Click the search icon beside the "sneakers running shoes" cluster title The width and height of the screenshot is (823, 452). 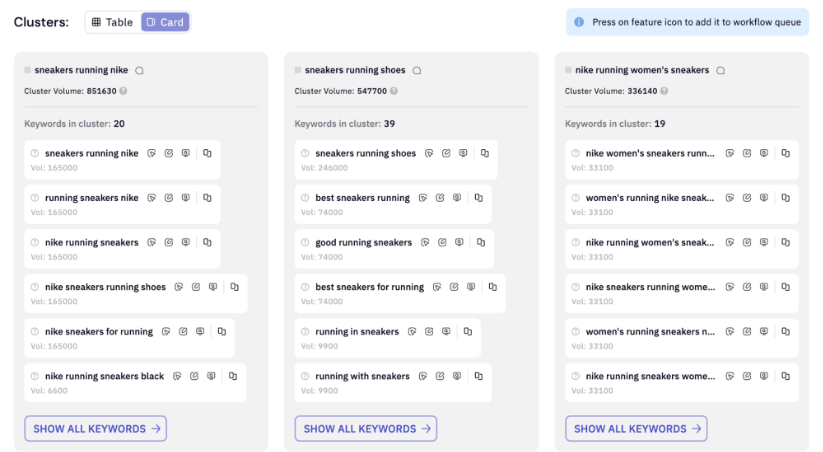pyautogui.click(x=417, y=71)
